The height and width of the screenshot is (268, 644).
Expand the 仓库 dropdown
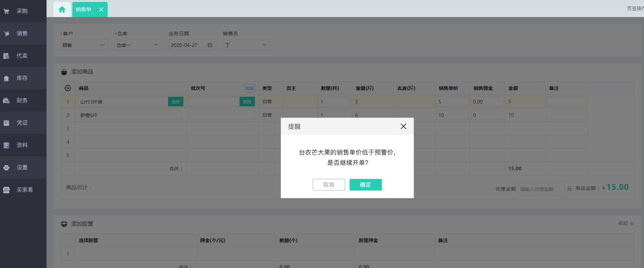point(156,45)
